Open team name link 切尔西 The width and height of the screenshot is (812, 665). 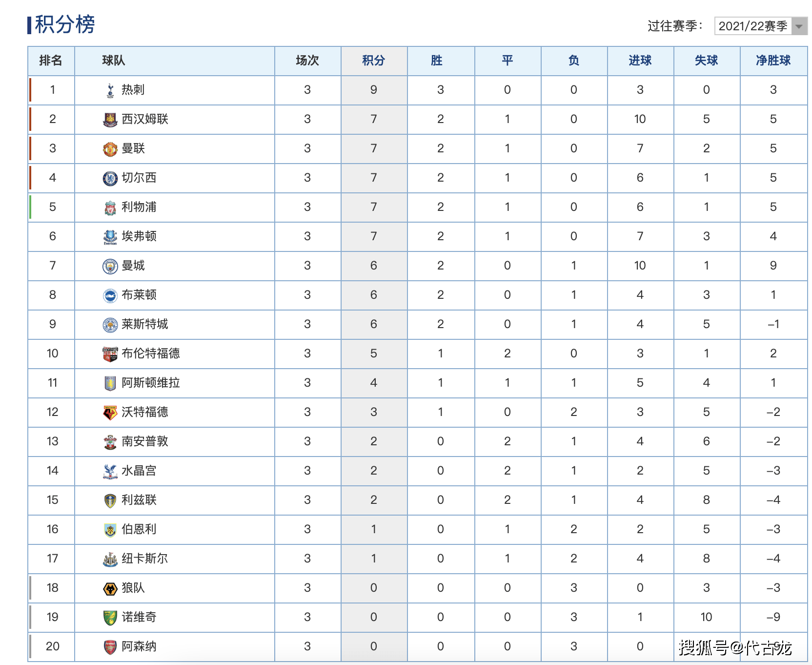click(139, 178)
